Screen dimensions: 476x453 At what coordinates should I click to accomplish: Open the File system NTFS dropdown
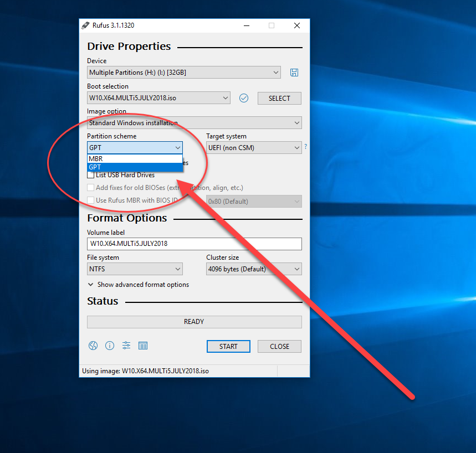tap(135, 269)
